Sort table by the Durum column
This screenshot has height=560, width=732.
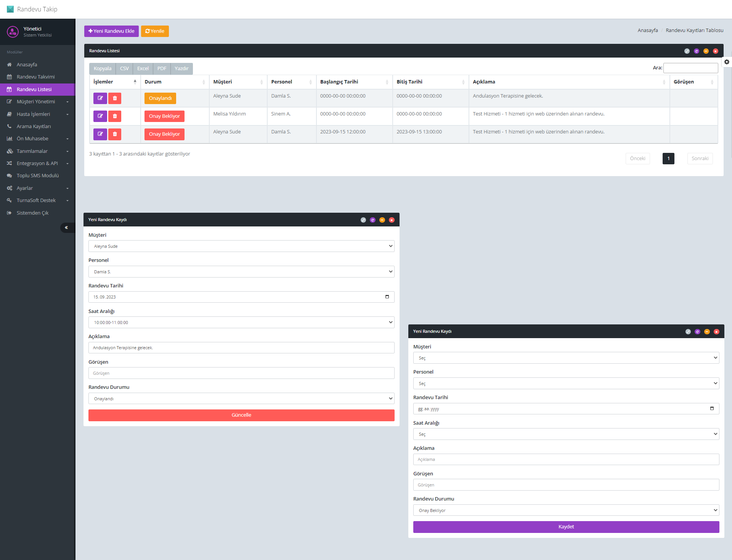(x=174, y=82)
